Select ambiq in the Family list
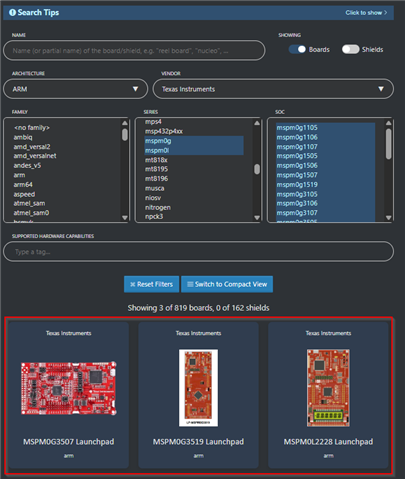The image size is (405, 479). [x=23, y=137]
